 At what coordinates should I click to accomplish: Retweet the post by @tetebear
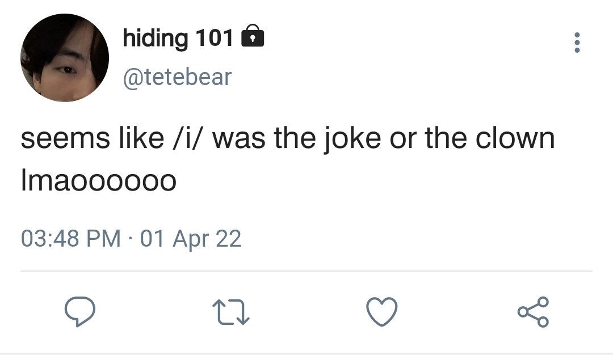coord(230,312)
